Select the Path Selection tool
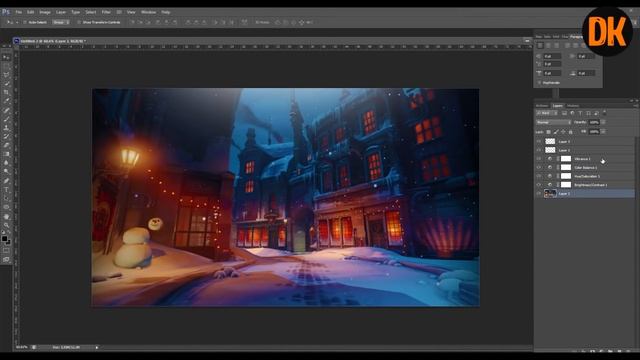Image resolution: width=640 pixels, height=360 pixels. [6, 198]
